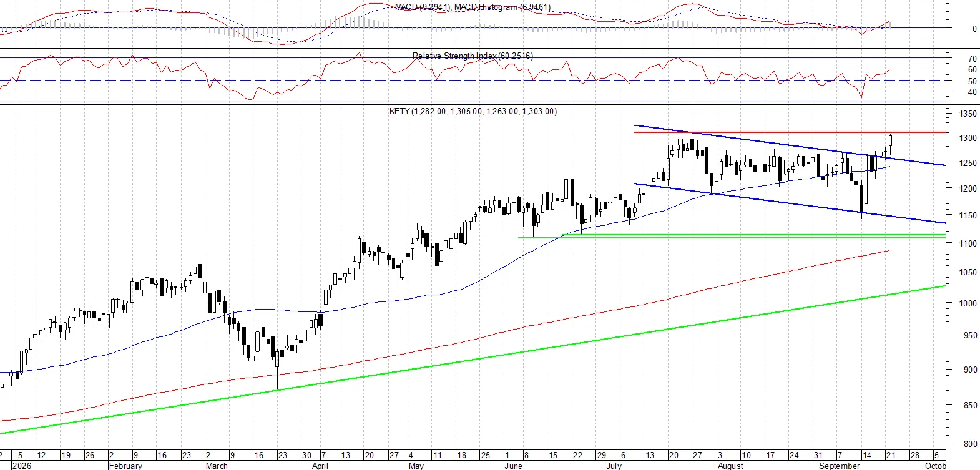Click the 1050 price level label

(968, 273)
